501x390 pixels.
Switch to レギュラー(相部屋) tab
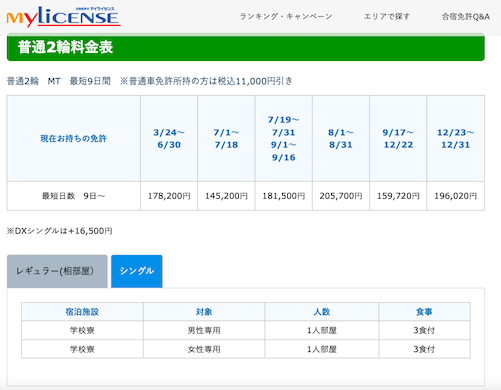(57, 271)
